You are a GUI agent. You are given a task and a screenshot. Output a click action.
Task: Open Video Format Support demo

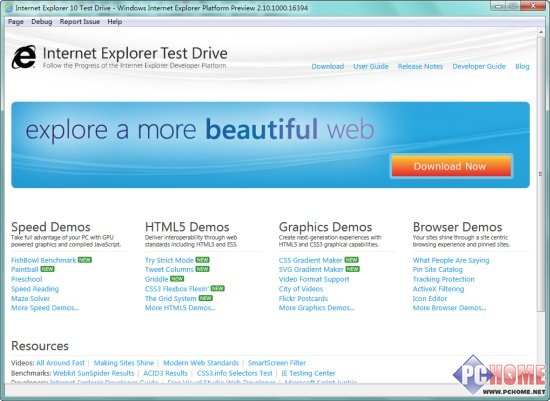click(x=314, y=279)
